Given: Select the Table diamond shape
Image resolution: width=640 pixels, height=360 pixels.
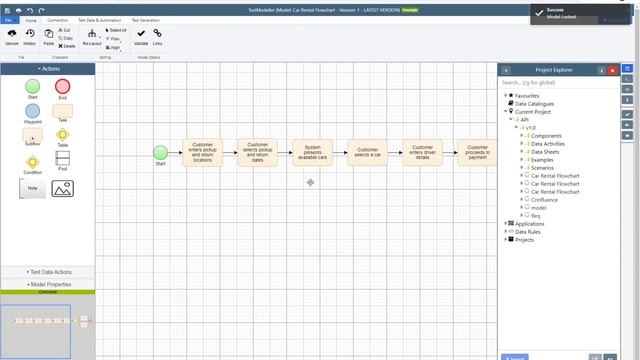Looking at the screenshot, I should point(62,135).
